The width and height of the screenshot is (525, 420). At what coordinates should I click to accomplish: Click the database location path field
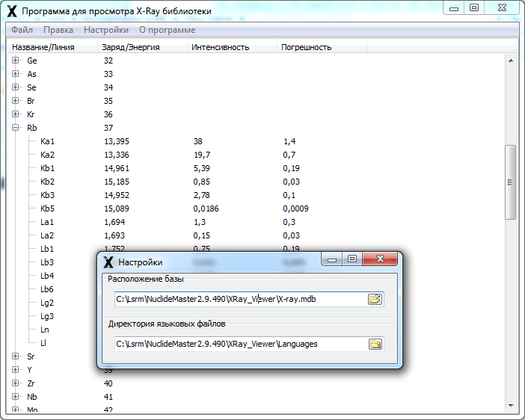[239, 300]
